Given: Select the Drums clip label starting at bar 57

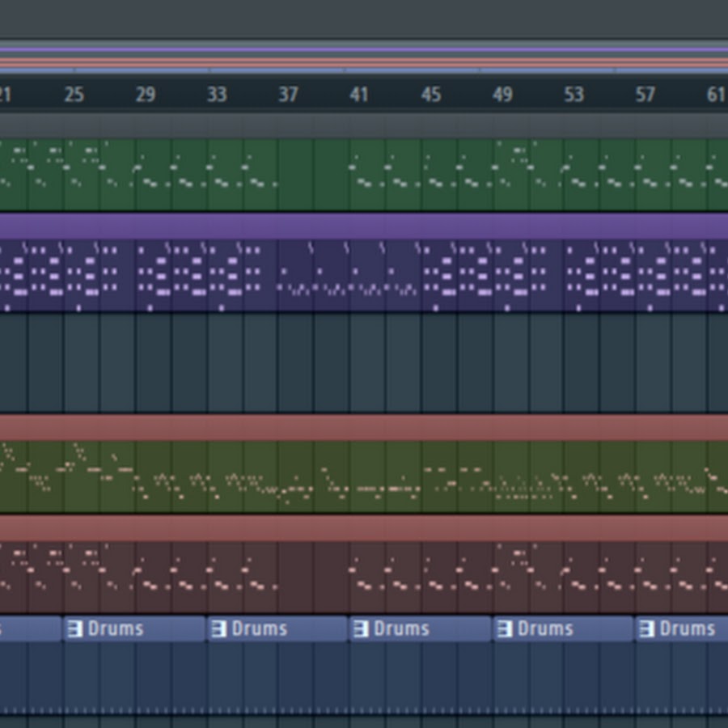Looking at the screenshot, I should point(688,629).
